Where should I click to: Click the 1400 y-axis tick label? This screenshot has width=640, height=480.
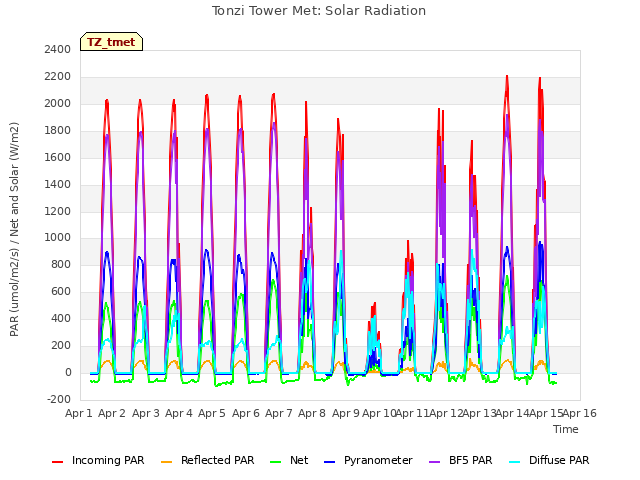(x=58, y=184)
